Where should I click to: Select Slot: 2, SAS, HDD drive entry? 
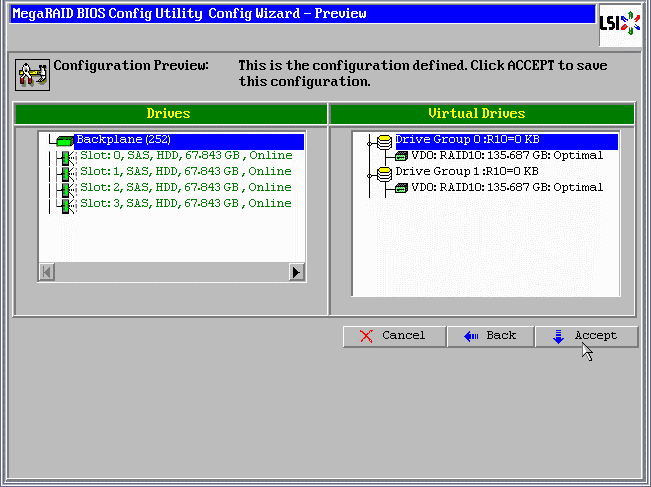coord(186,188)
